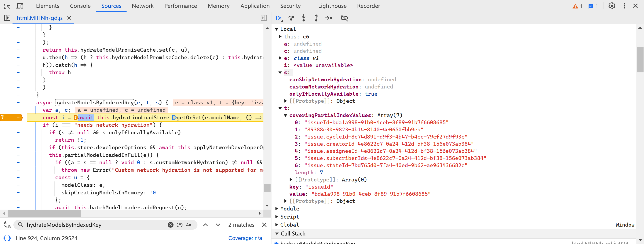The height and width of the screenshot is (244, 644).
Task: Collapse the coveringPartialIndexValues array
Action: [286, 115]
